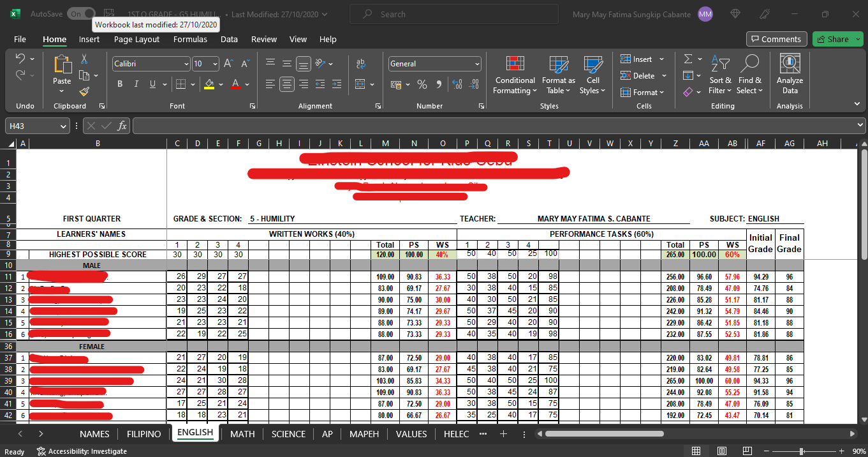Expand Format as Table gallery
The height and width of the screenshot is (457, 868).
point(558,75)
